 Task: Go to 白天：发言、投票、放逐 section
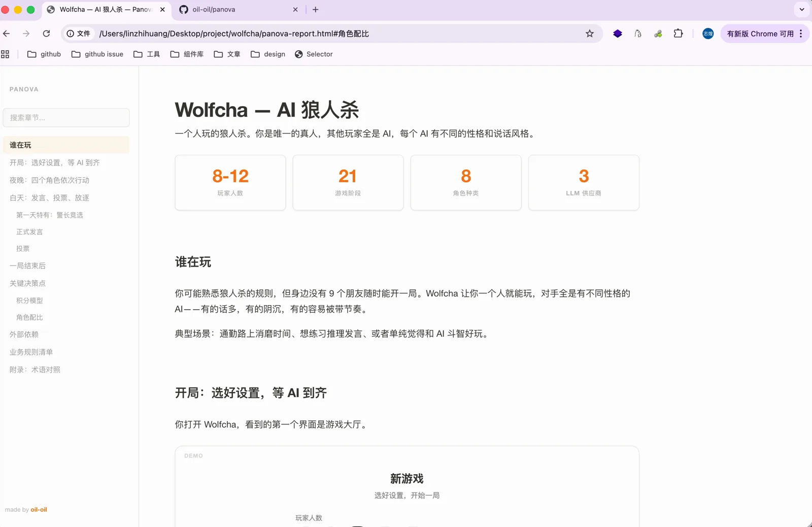[49, 198]
